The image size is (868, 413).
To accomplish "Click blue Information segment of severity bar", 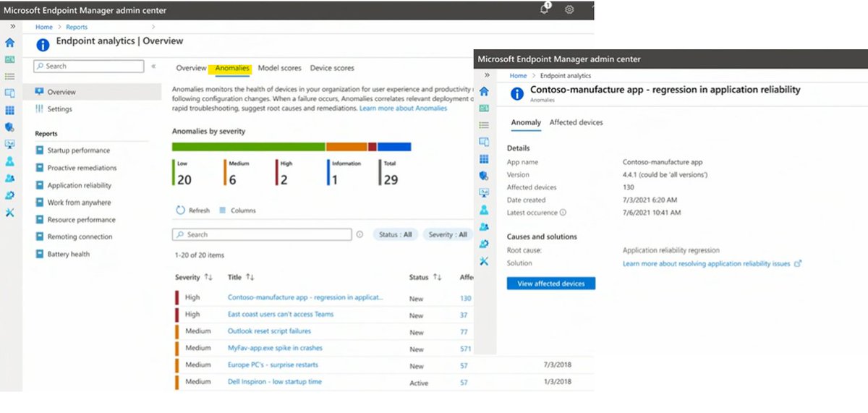I will (x=394, y=147).
